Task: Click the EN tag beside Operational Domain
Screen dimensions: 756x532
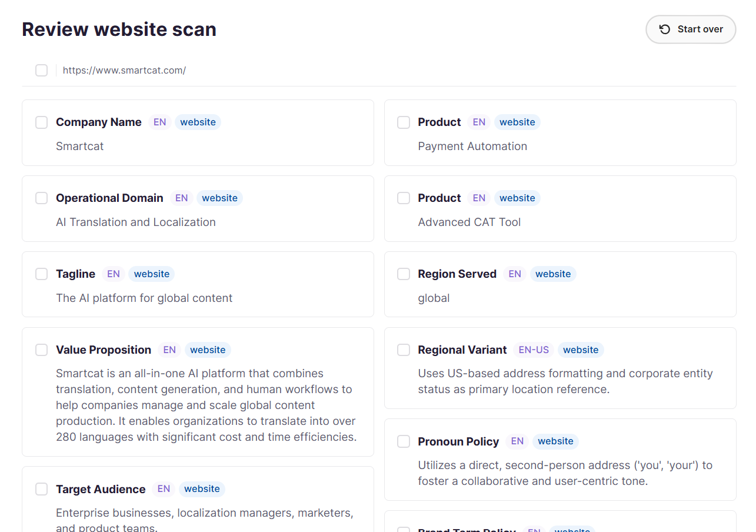Action: 182,198
